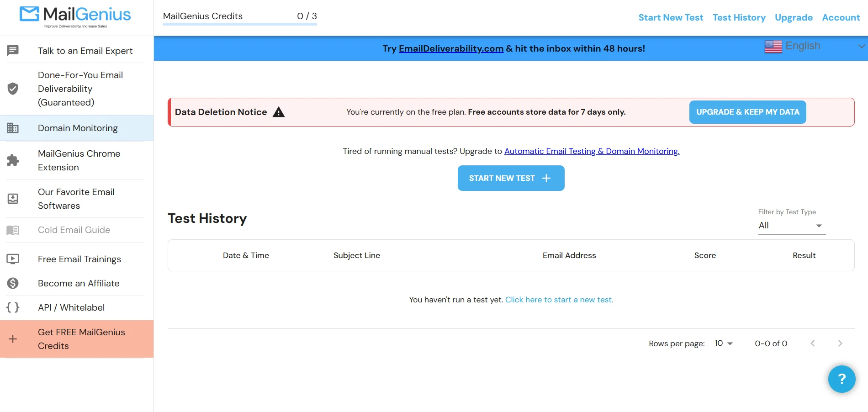Screen dimensions: 868x412
Task: Open Our Favorite Email Softwares
Action: point(77,199)
